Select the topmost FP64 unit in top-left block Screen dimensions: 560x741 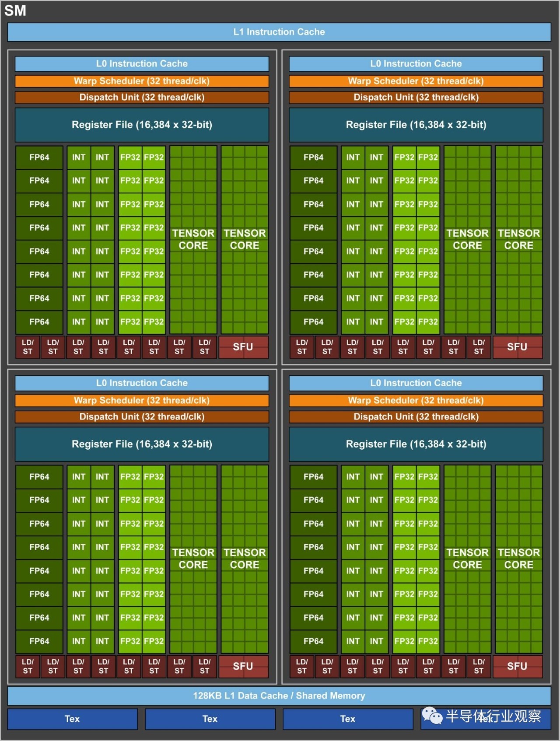tap(39, 157)
